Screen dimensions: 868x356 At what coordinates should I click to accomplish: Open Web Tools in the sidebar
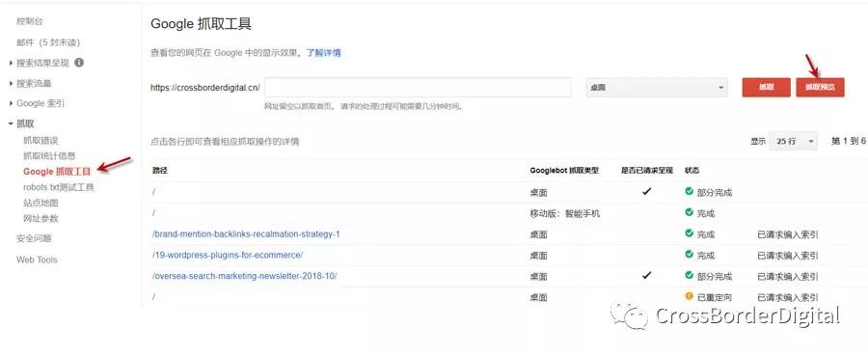(37, 260)
